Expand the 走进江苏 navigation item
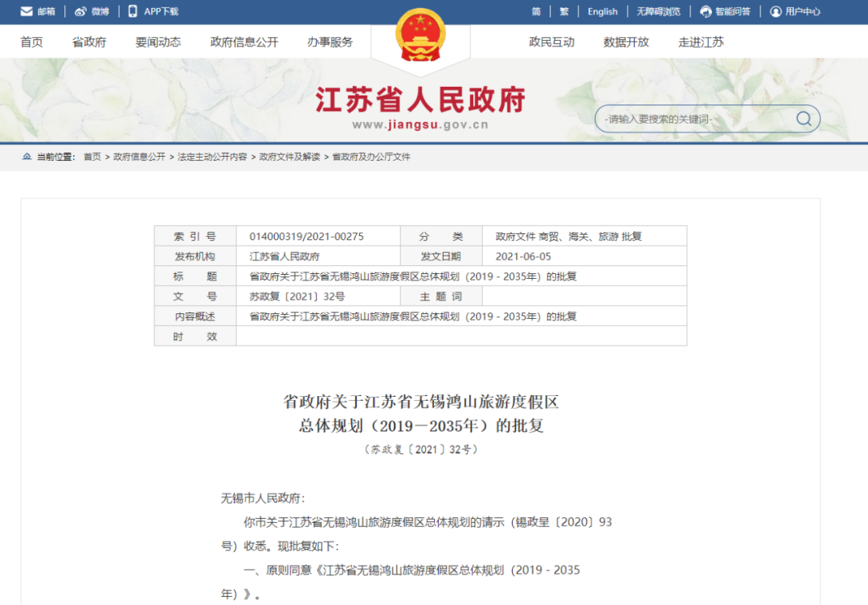This screenshot has width=868, height=605. [701, 43]
